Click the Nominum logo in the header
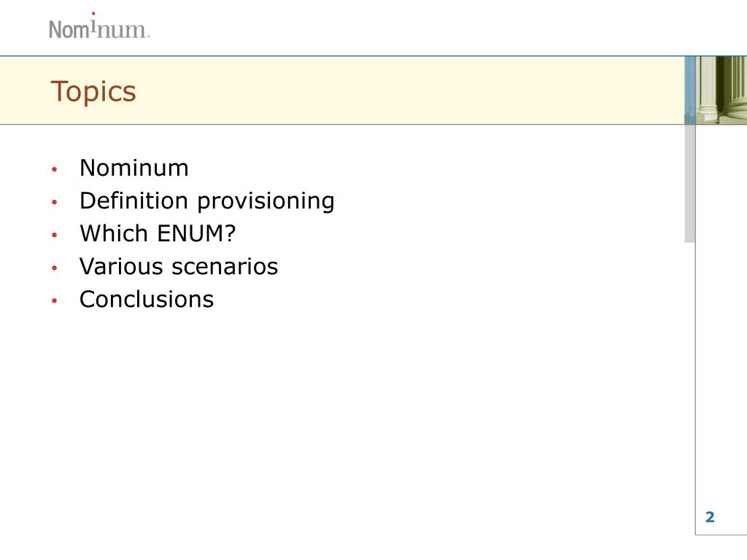The width and height of the screenshot is (747, 560). point(99,26)
